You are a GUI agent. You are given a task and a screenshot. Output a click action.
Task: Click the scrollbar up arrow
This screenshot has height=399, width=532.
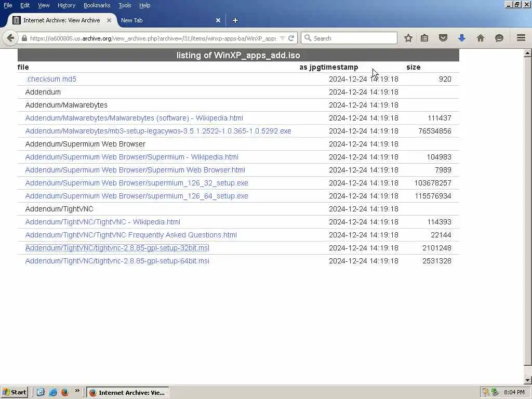[x=528, y=53]
